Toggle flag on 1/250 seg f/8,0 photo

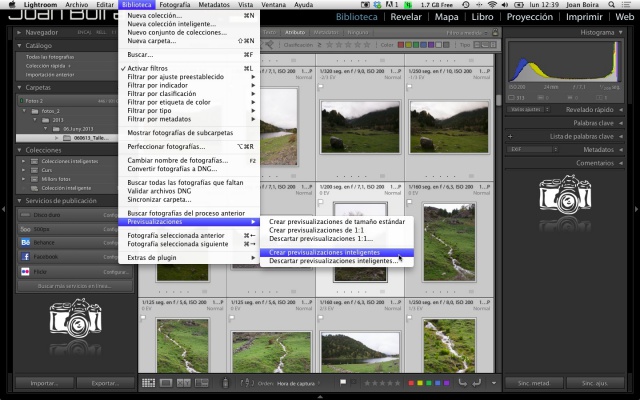click(x=409, y=318)
